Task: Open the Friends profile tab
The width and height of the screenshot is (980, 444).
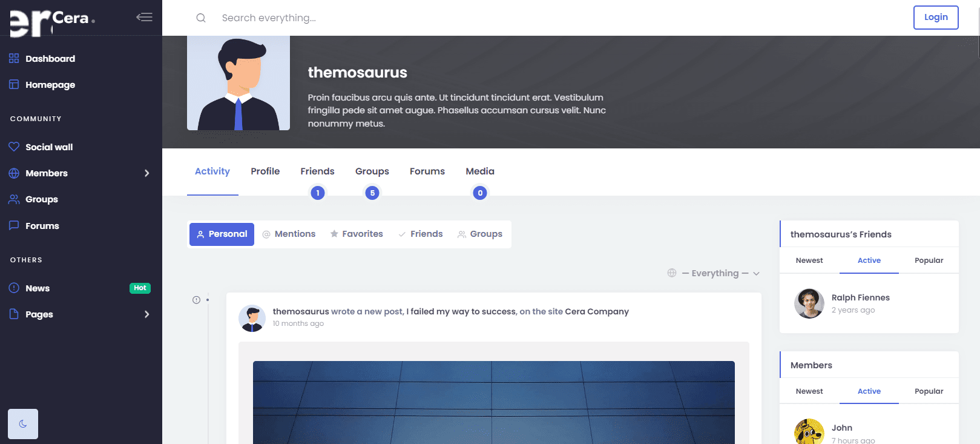Action: point(317,171)
